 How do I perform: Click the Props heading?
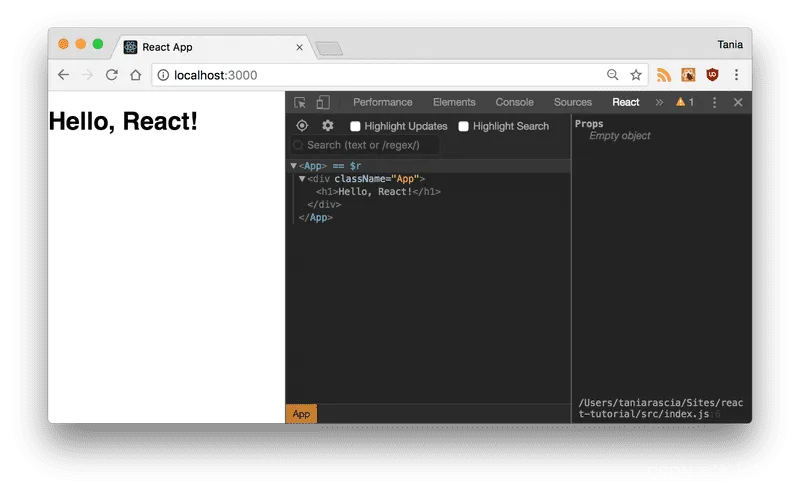pyautogui.click(x=589, y=124)
